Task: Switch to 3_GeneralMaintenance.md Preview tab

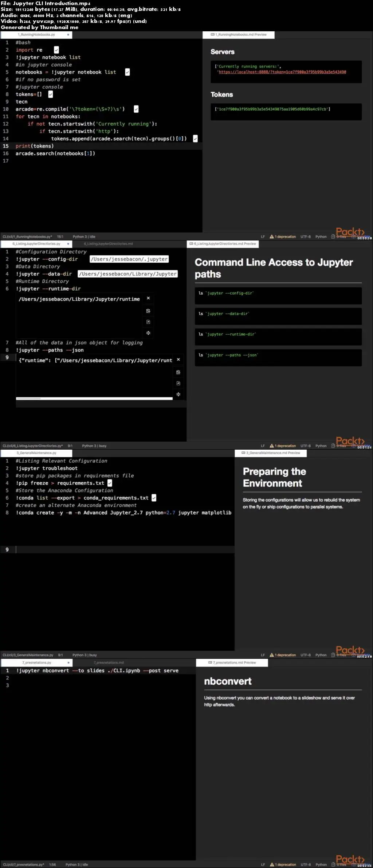Action: point(271,453)
